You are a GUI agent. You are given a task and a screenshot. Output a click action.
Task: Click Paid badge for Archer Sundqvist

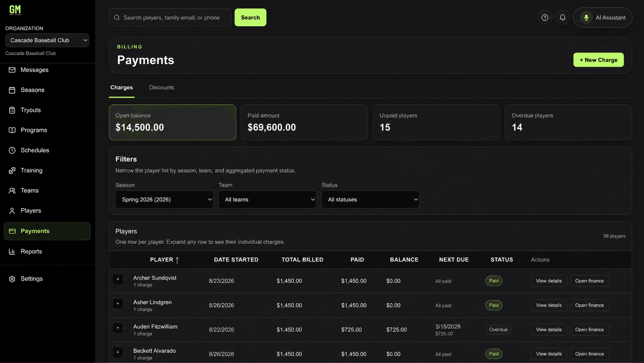point(494,281)
